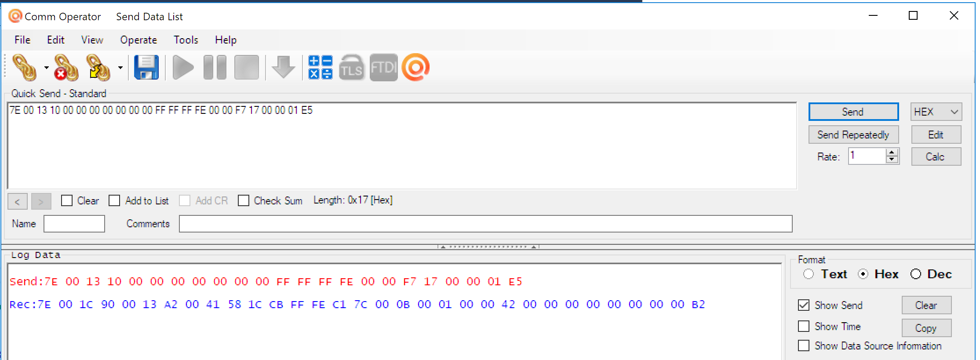Click the previous history arrow button

pyautogui.click(x=18, y=201)
